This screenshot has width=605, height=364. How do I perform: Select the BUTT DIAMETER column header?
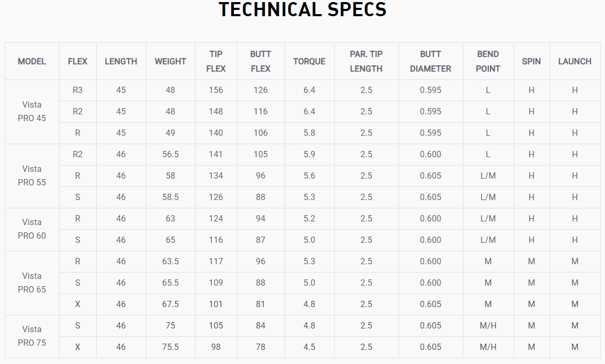click(430, 61)
